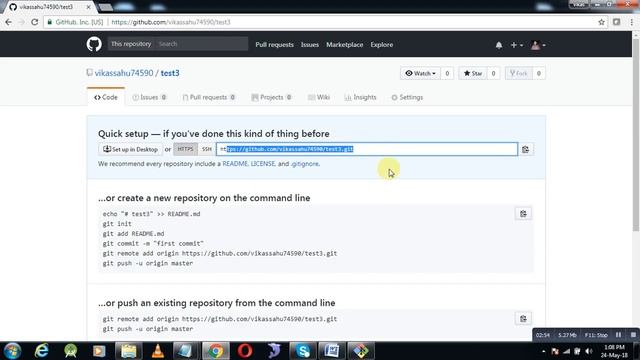Image resolution: width=640 pixels, height=360 pixels.
Task: Open VLC media player from the taskbar
Action: [x=158, y=351]
